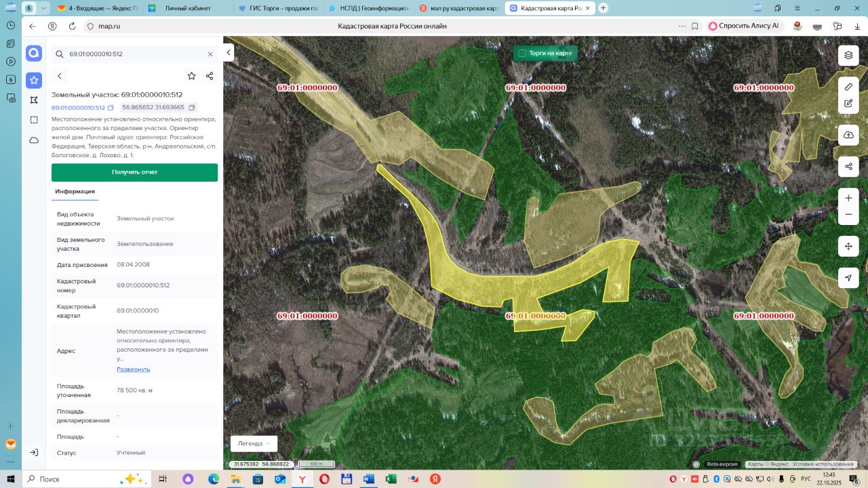Open the cloud upload tool on the map
Image resolution: width=868 pixels, height=488 pixels.
848,135
